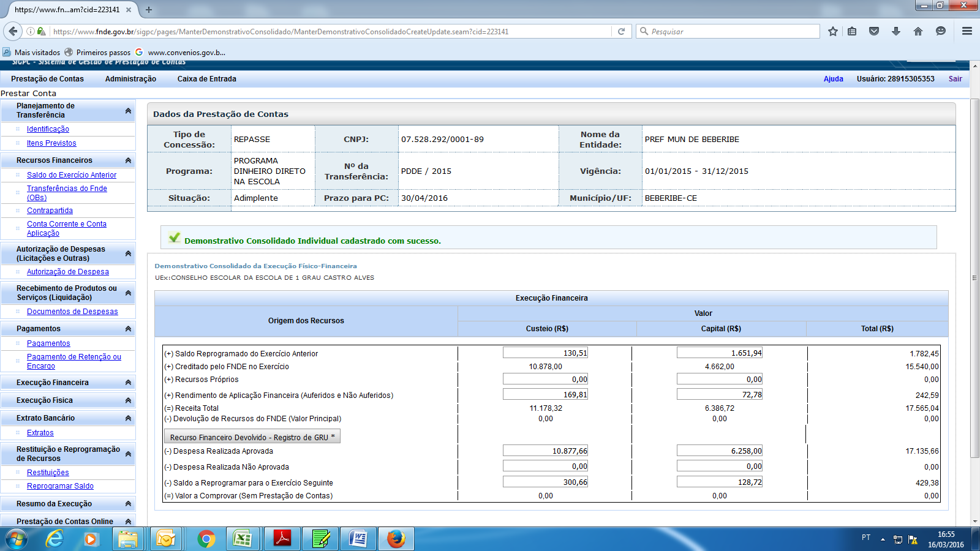Click the Saldo do Exercício Anterior link

72,175
